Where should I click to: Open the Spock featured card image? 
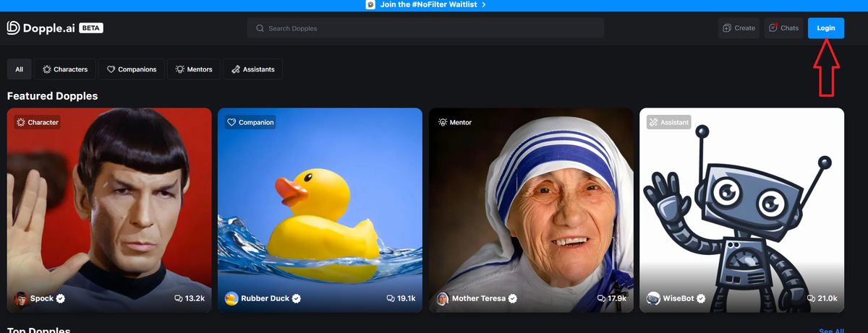(x=109, y=210)
